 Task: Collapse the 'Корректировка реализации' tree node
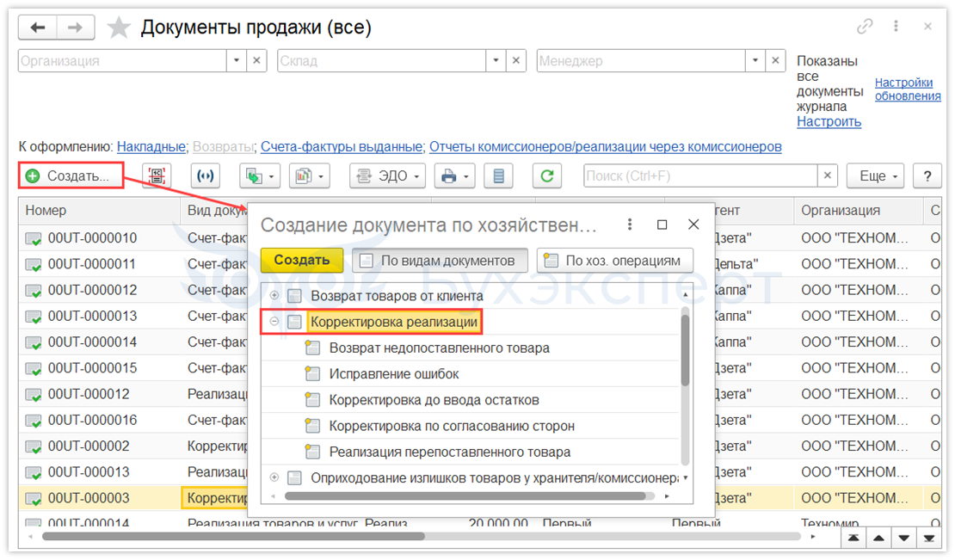[274, 322]
